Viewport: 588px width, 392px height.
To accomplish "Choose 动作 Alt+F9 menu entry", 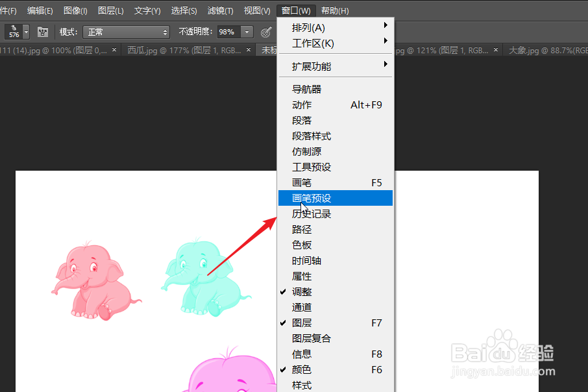I will click(x=336, y=105).
